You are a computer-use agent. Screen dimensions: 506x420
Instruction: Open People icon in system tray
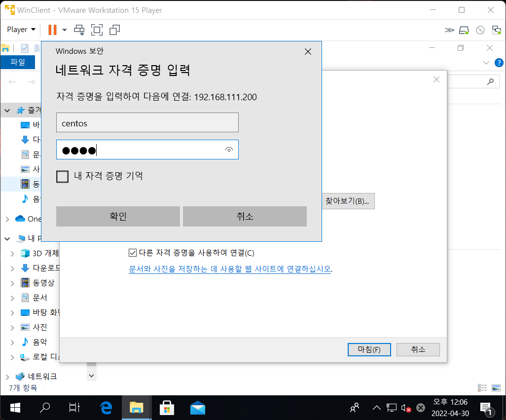click(x=354, y=408)
